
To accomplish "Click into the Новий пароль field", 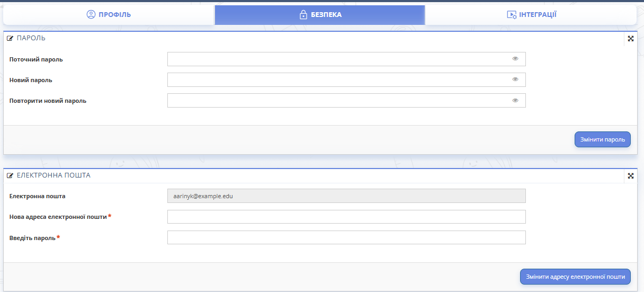I will tap(339, 80).
